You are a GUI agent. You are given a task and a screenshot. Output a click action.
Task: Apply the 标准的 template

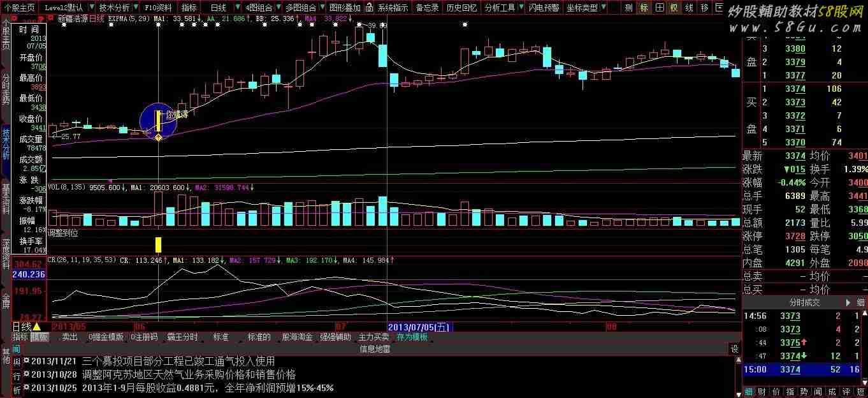click(x=259, y=337)
